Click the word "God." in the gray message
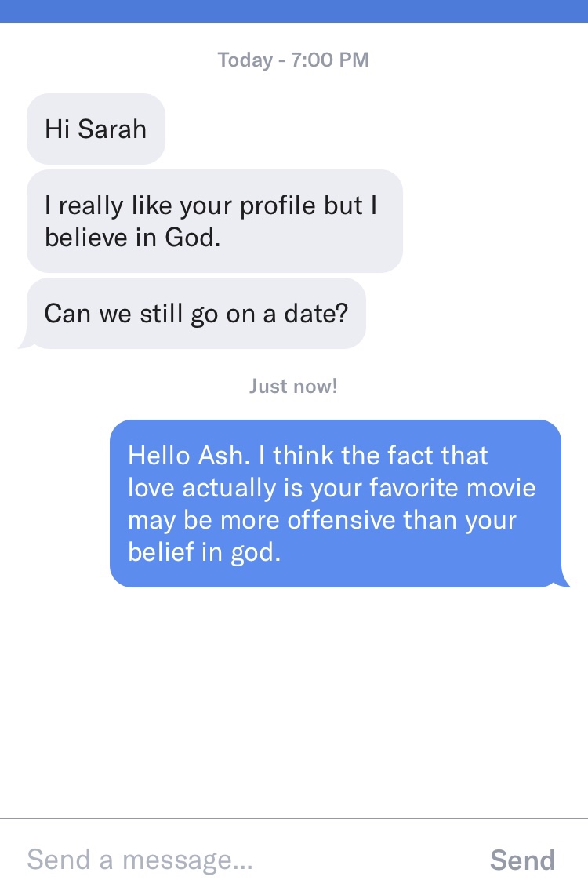 point(193,238)
